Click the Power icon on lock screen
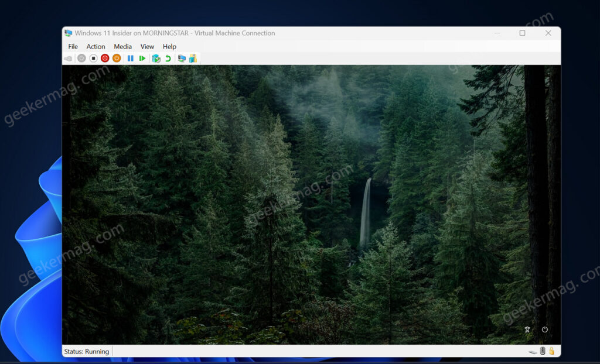The height and width of the screenshot is (364, 600). [545, 329]
